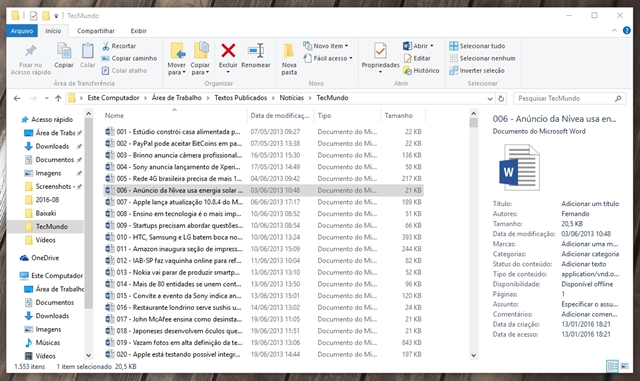The image size is (640, 381).
Task: Click the Renomear icon
Action: tap(256, 51)
